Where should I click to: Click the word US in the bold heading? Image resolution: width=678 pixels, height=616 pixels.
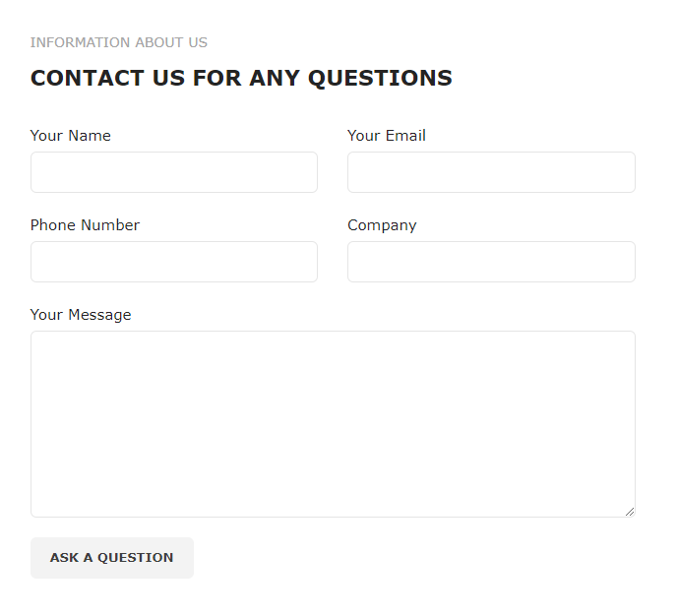coord(168,79)
